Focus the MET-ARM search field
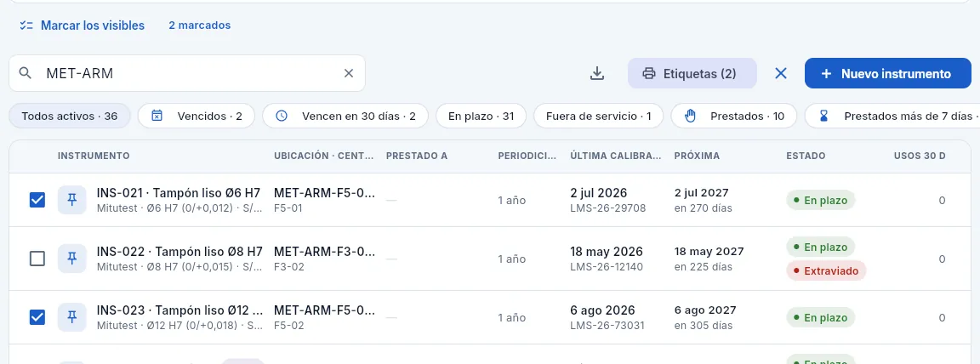980x364 pixels. coord(187,73)
